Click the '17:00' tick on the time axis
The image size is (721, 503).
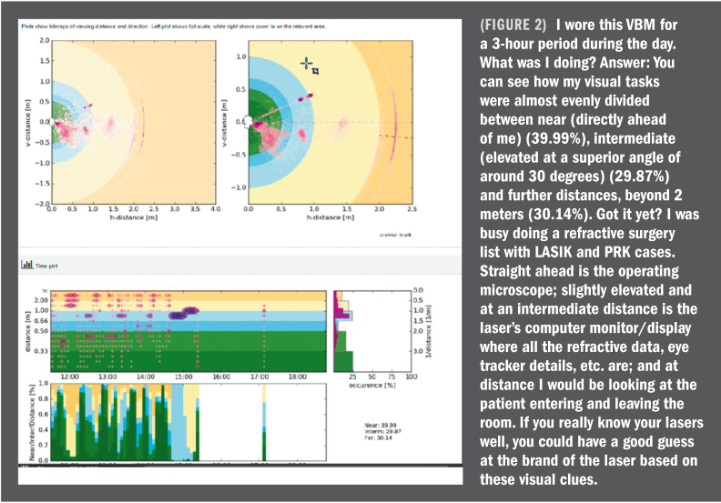tap(259, 377)
